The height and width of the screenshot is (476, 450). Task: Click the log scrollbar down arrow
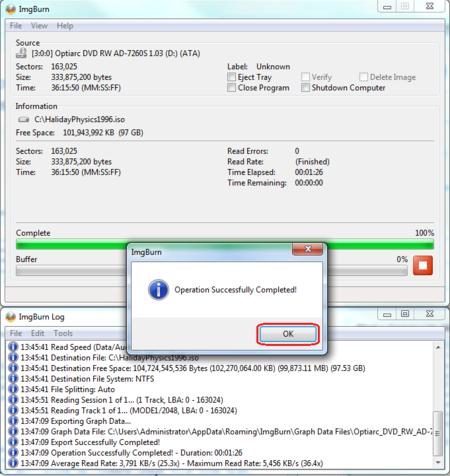(438, 462)
